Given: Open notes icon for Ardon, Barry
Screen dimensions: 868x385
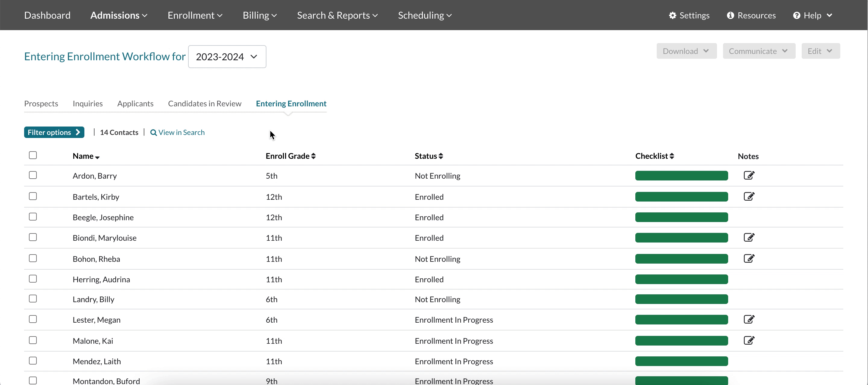Looking at the screenshot, I should 749,176.
